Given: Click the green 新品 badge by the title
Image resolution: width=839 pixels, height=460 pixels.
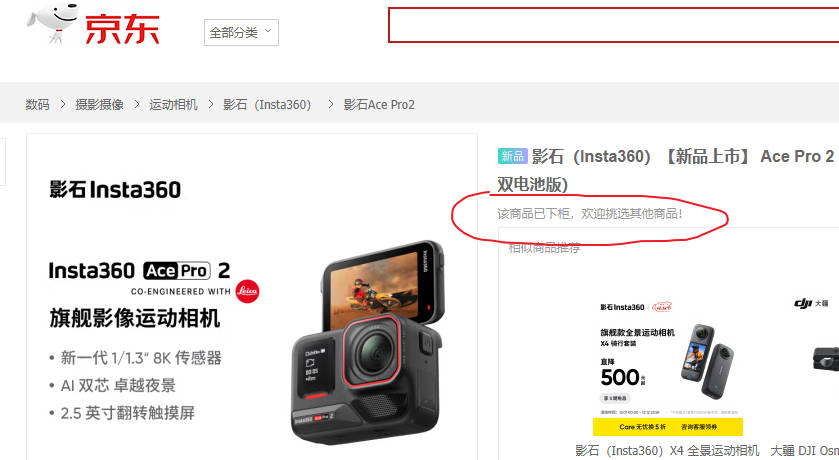Looking at the screenshot, I should (513, 156).
